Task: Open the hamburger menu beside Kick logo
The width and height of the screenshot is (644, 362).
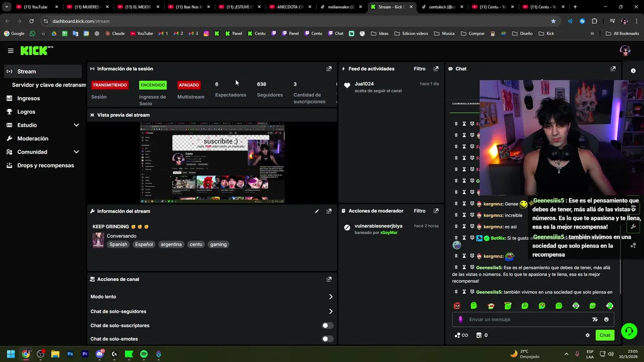Action: point(11,51)
